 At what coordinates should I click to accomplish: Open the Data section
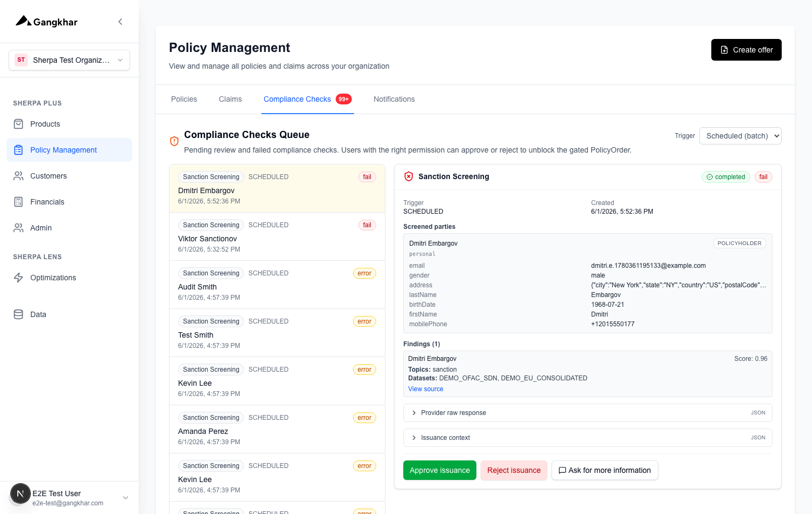pyautogui.click(x=69, y=314)
